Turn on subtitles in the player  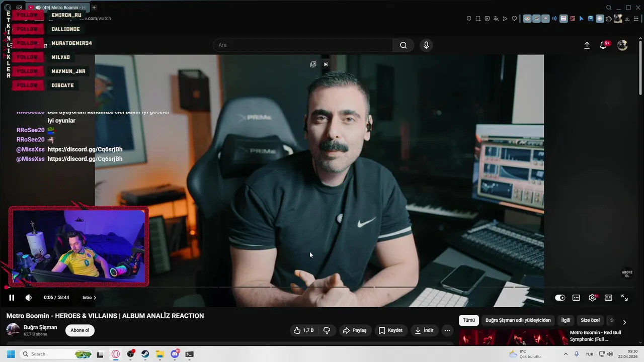576,298
